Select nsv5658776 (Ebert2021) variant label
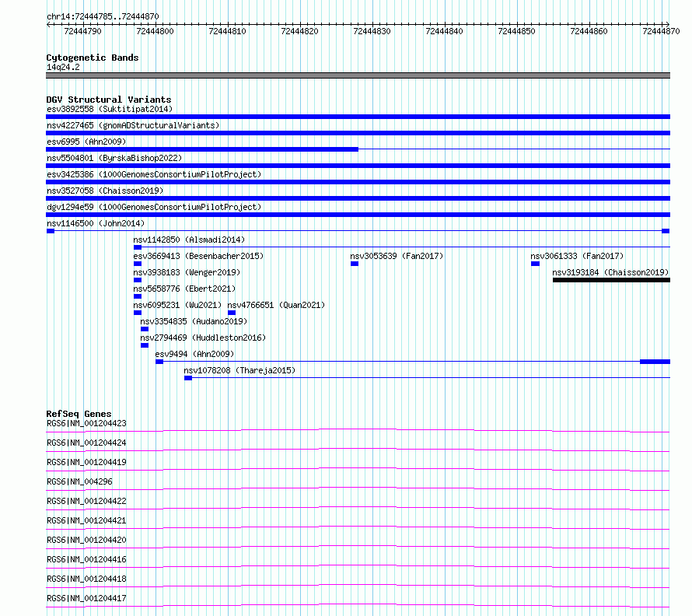 tap(184, 289)
